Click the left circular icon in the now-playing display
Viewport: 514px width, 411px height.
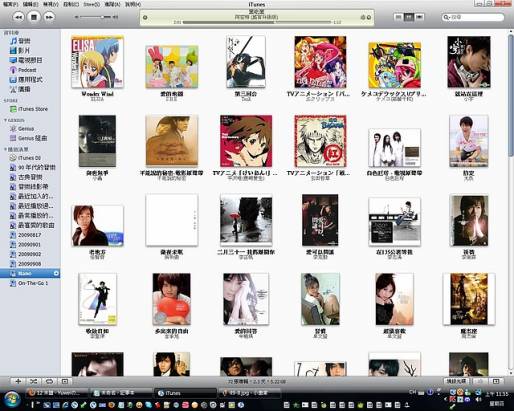tap(145, 17)
